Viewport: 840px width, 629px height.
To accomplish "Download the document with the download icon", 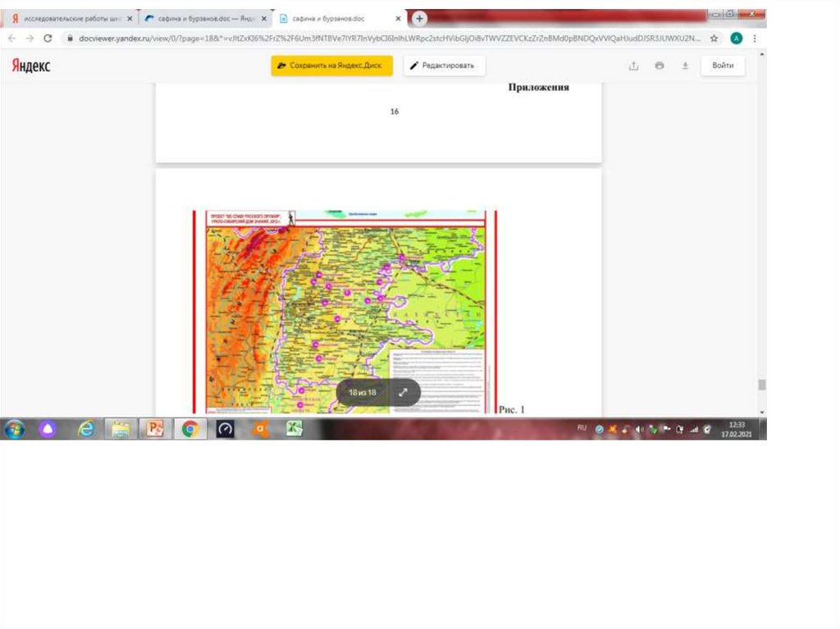I will tap(685, 66).
